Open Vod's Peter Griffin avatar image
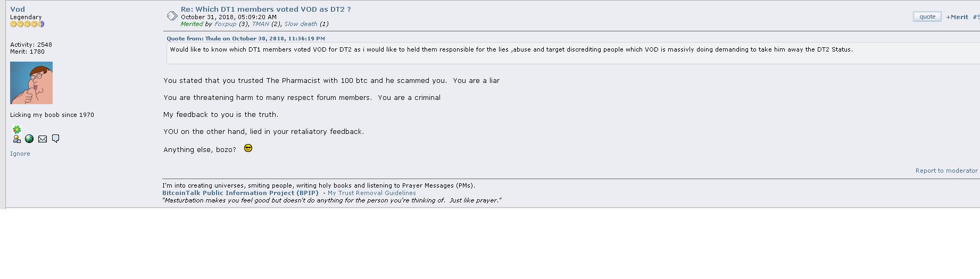The width and height of the screenshot is (980, 279). pos(31,83)
